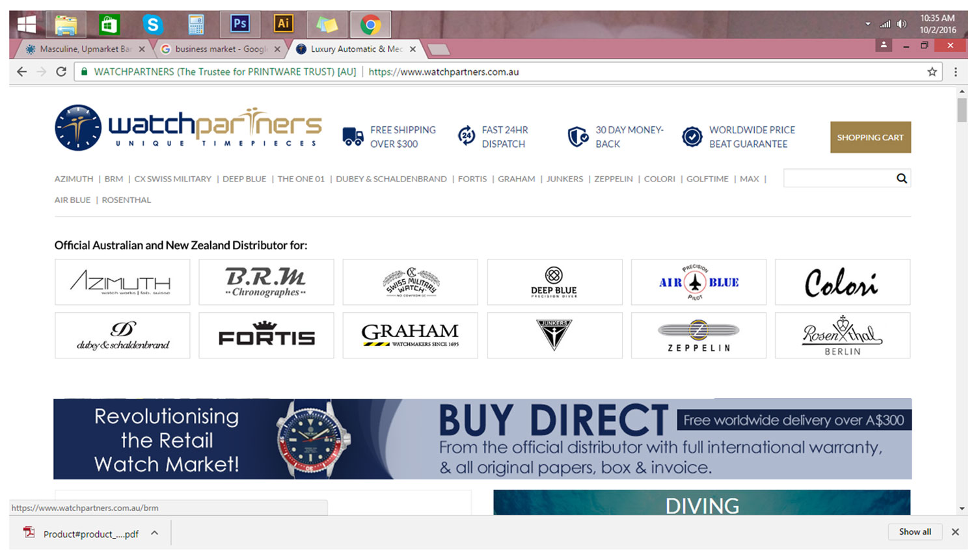Go to the COLORI menu link
The height and width of the screenshot is (560, 976).
tap(659, 179)
